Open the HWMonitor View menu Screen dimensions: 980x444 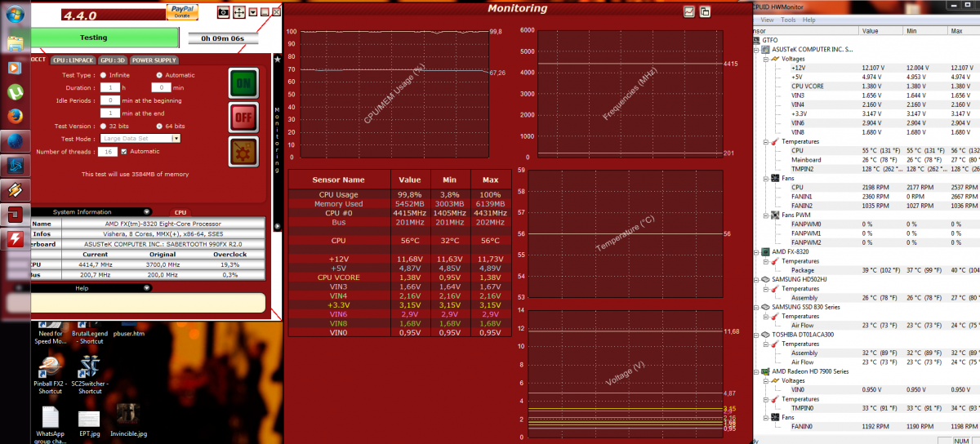pyautogui.click(x=768, y=20)
